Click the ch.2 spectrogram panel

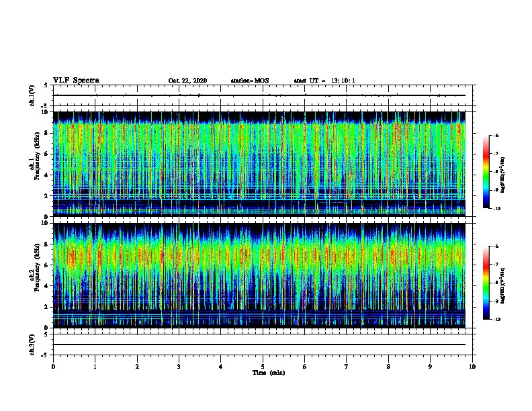tap(259, 275)
